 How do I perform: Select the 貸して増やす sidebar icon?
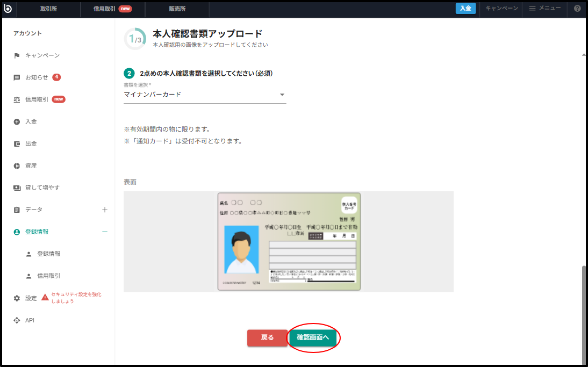tap(17, 187)
